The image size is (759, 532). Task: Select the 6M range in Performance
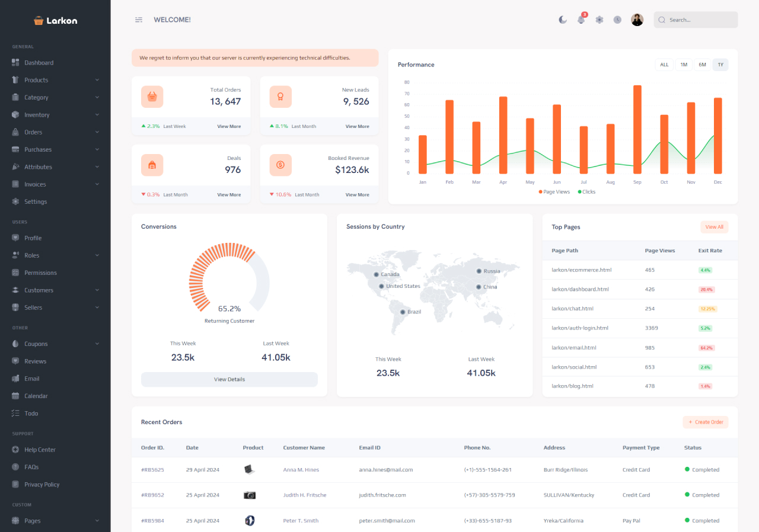[x=702, y=65]
